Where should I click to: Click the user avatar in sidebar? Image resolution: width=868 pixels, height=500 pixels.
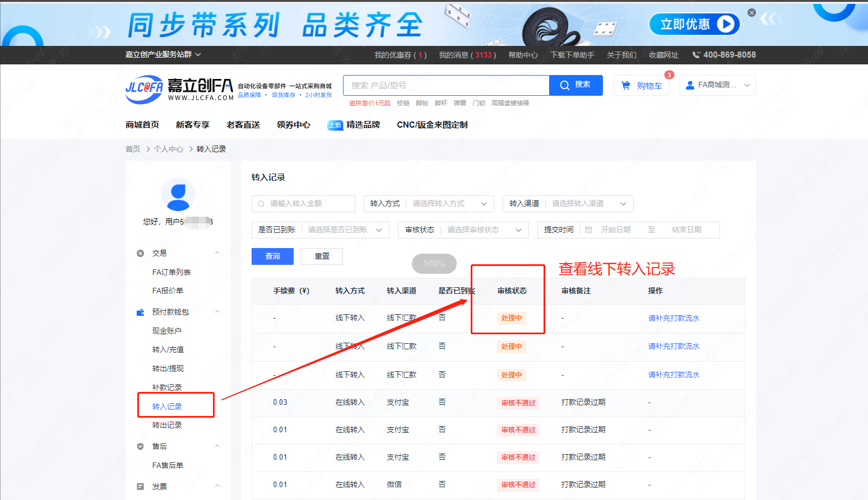point(178,194)
